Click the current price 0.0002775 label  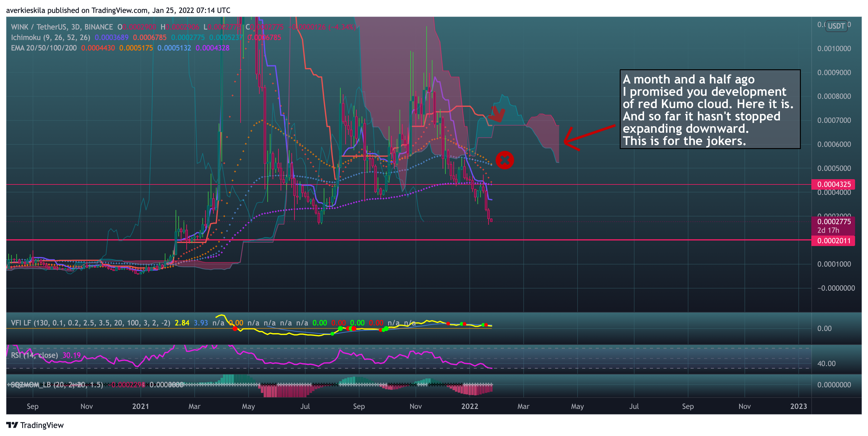coord(834,221)
